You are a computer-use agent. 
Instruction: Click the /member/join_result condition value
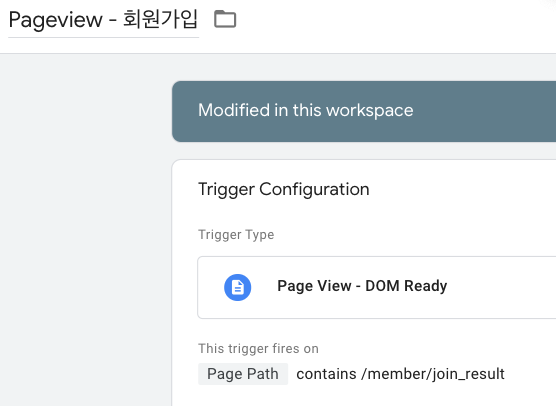click(x=433, y=374)
